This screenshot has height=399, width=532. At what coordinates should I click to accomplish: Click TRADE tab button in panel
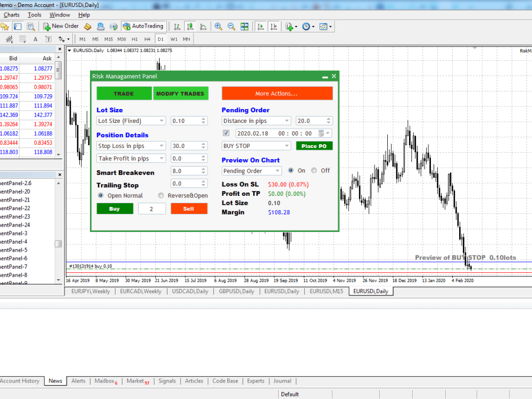pos(124,94)
